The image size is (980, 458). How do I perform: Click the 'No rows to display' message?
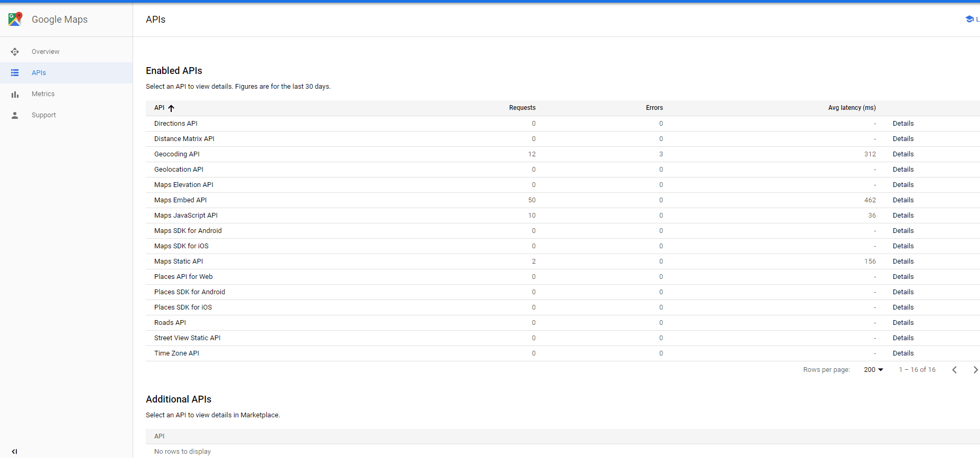[182, 452]
